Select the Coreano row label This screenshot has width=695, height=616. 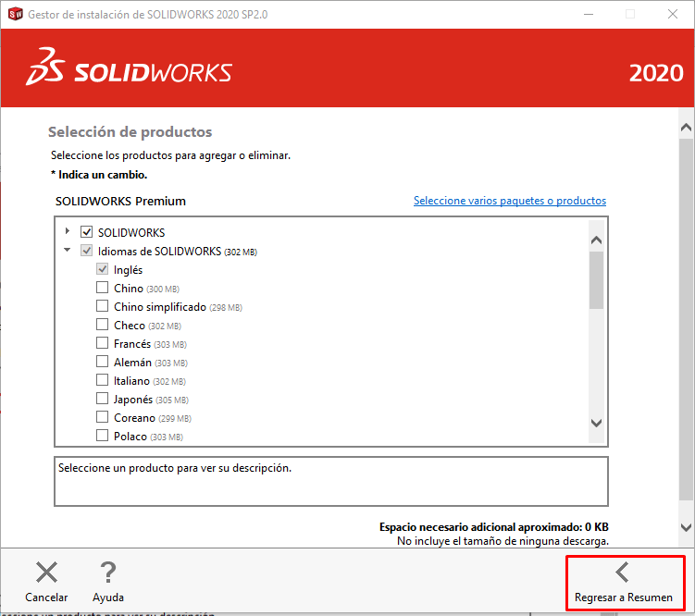click(x=134, y=418)
